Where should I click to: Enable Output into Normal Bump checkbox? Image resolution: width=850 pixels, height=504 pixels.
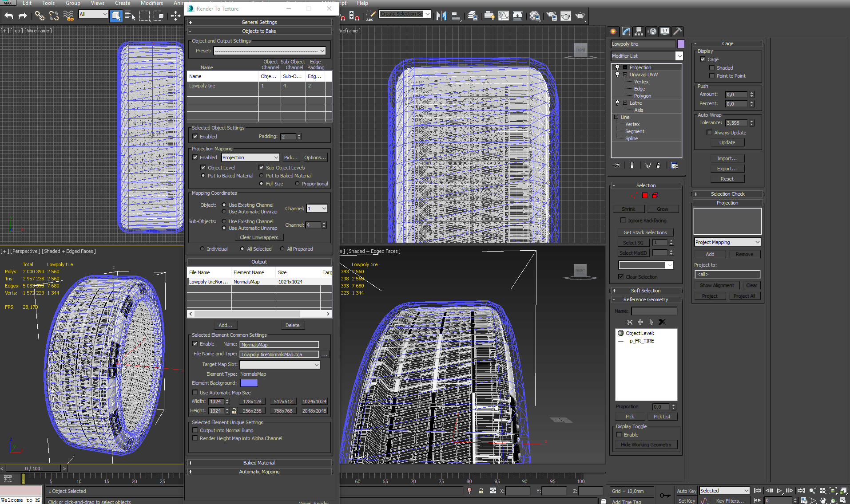(195, 430)
